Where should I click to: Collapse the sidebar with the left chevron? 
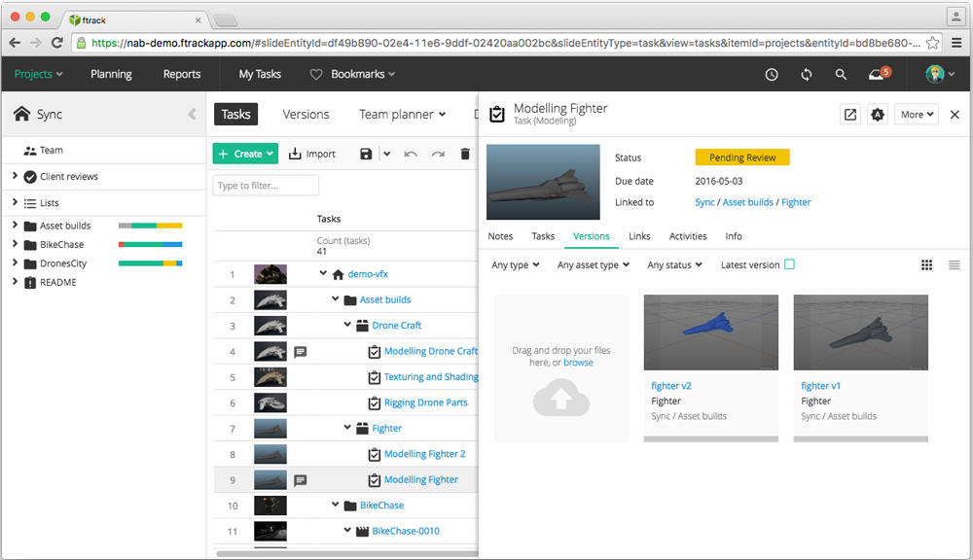coord(192,114)
